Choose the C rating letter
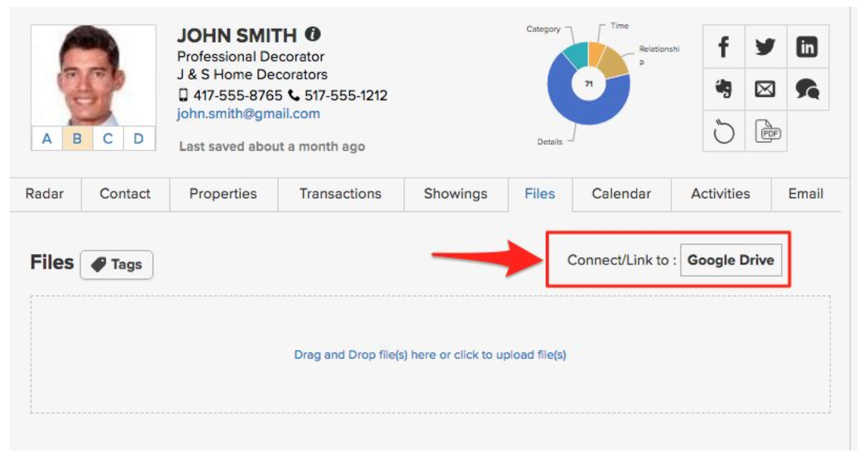 (x=108, y=139)
